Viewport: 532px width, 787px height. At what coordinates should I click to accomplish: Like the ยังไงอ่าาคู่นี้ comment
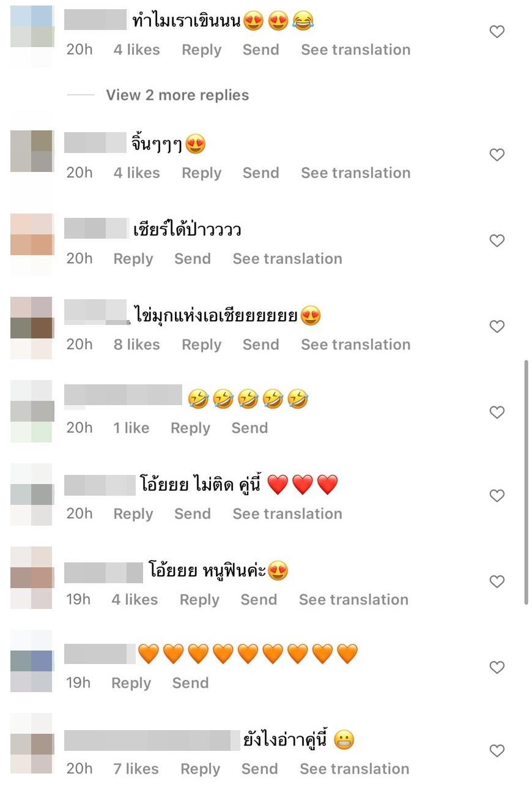pyautogui.click(x=497, y=751)
